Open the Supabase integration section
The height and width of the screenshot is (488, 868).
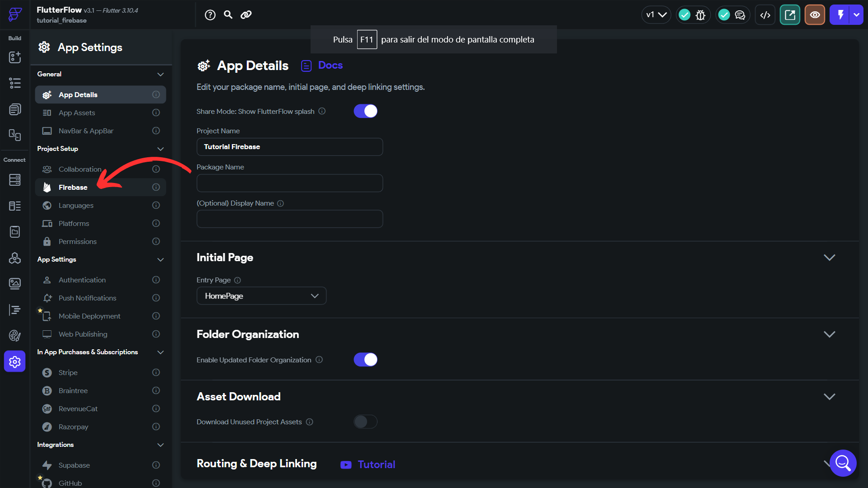click(74, 465)
